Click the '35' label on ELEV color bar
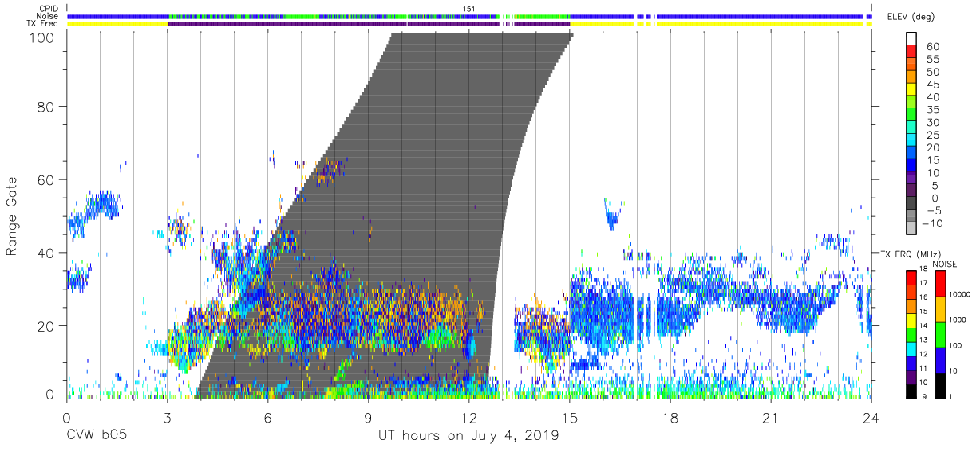Image resolution: width=980 pixels, height=452 pixels. [x=932, y=110]
